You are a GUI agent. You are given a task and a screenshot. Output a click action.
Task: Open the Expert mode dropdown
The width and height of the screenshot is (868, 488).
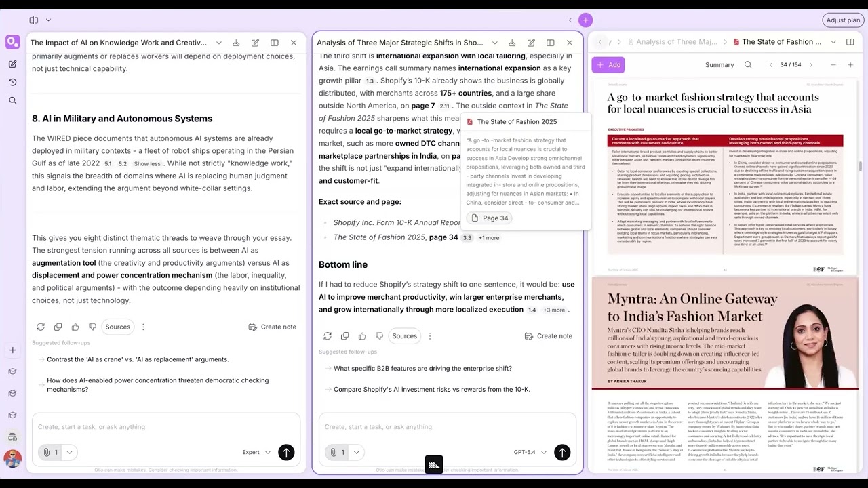pyautogui.click(x=256, y=452)
